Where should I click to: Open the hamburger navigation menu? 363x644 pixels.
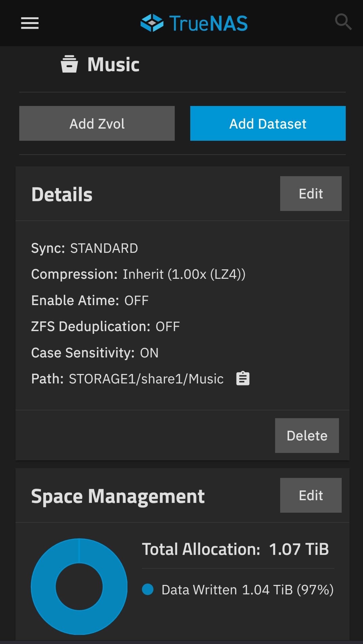[30, 23]
